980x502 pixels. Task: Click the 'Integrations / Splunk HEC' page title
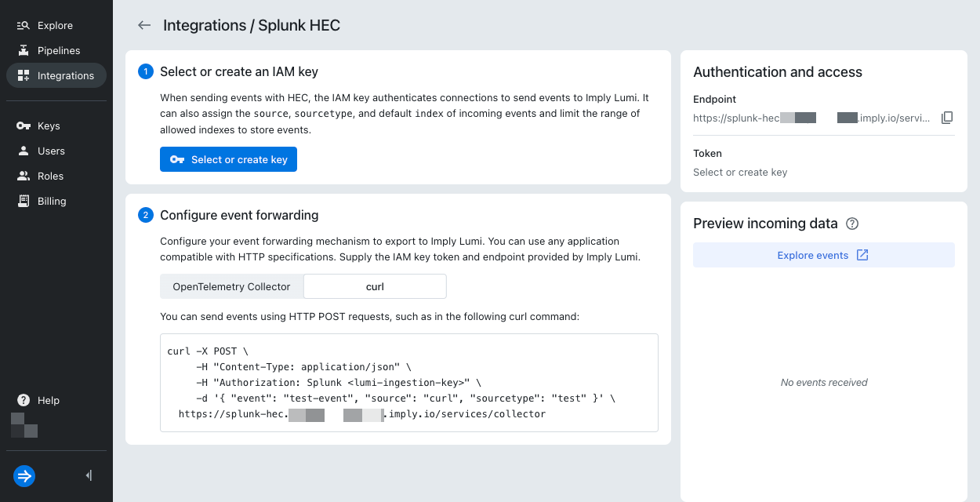pyautogui.click(x=252, y=26)
